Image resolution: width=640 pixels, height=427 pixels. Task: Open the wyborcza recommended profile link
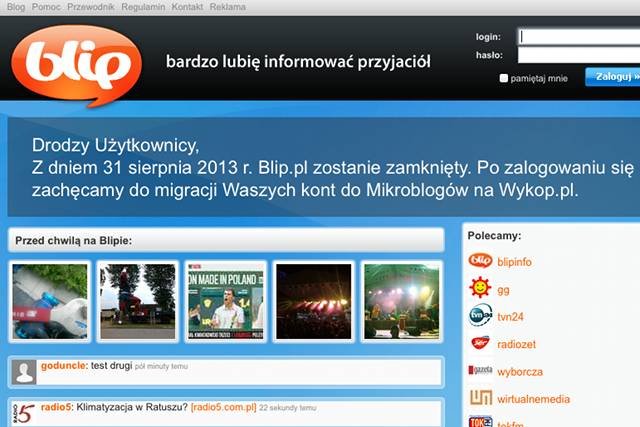tap(520, 372)
